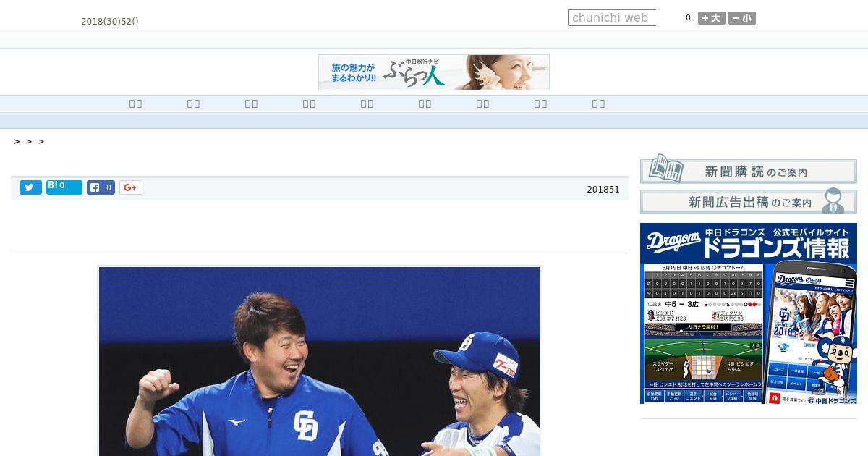Click the article date 201851
This screenshot has width=868, height=456.
click(x=603, y=190)
